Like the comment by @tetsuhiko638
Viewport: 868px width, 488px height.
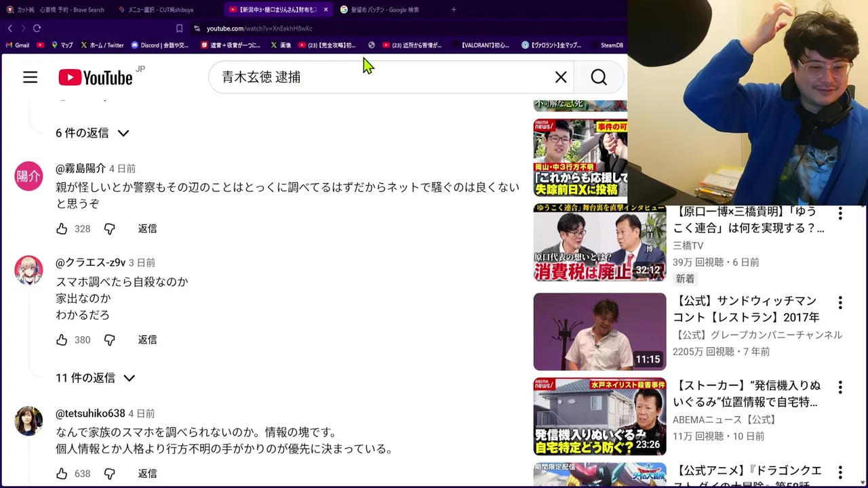pyautogui.click(x=62, y=474)
